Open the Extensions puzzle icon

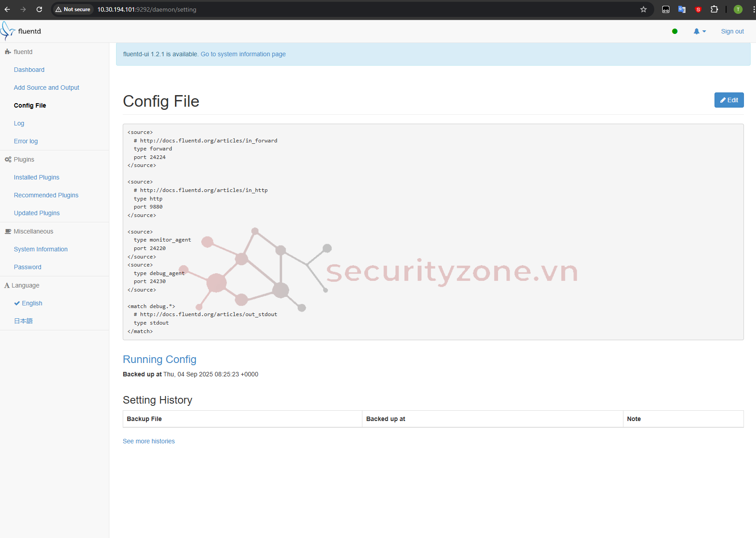point(714,9)
